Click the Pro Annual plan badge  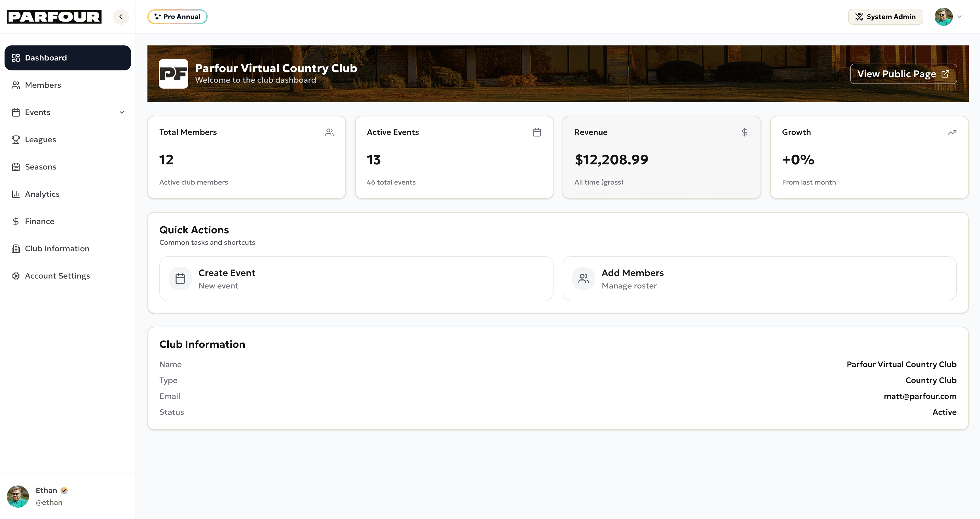pyautogui.click(x=177, y=17)
